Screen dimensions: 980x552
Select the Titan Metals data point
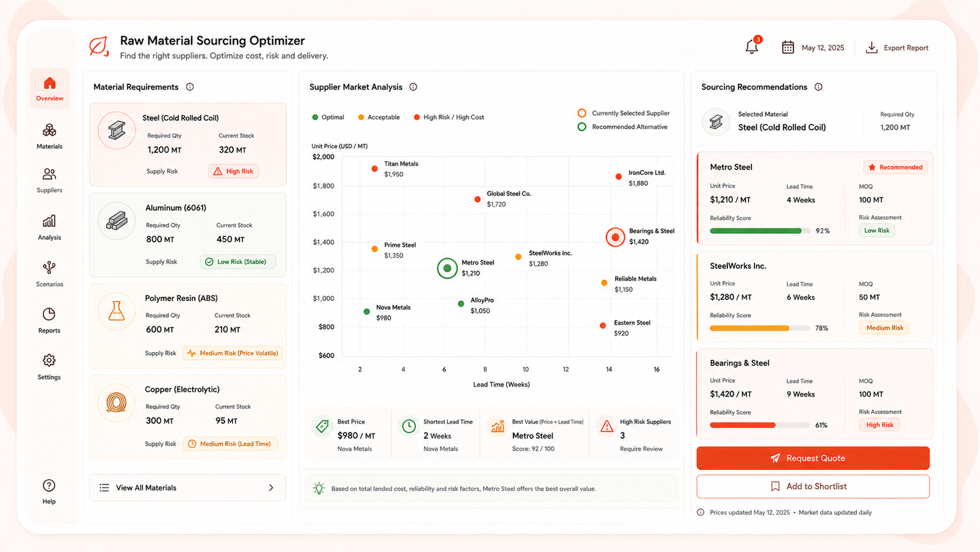(375, 169)
